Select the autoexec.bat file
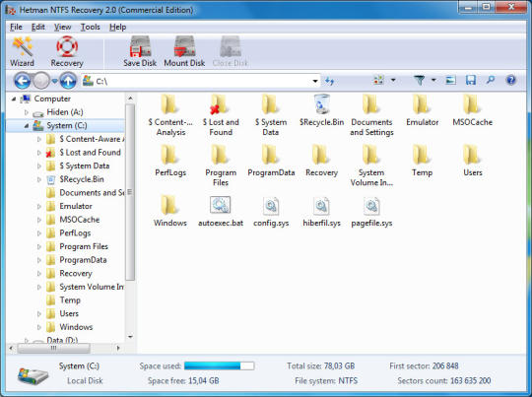 pos(221,211)
